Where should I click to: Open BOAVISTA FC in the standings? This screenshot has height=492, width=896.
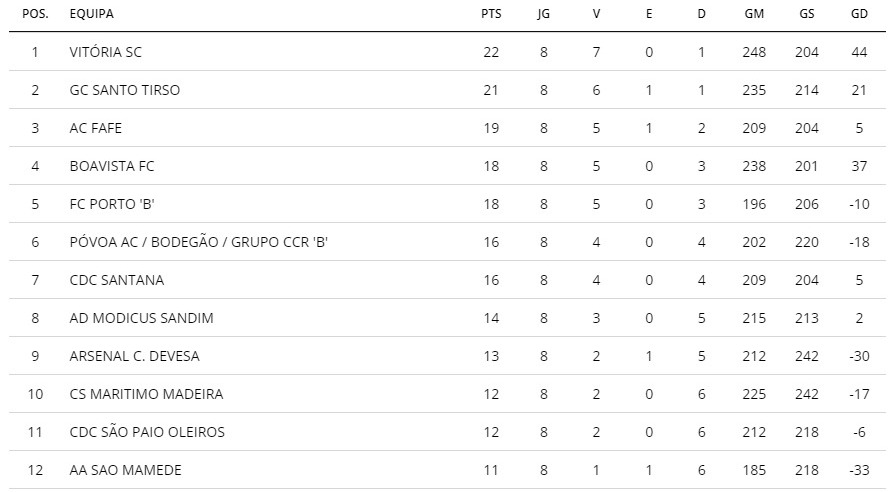(112, 166)
